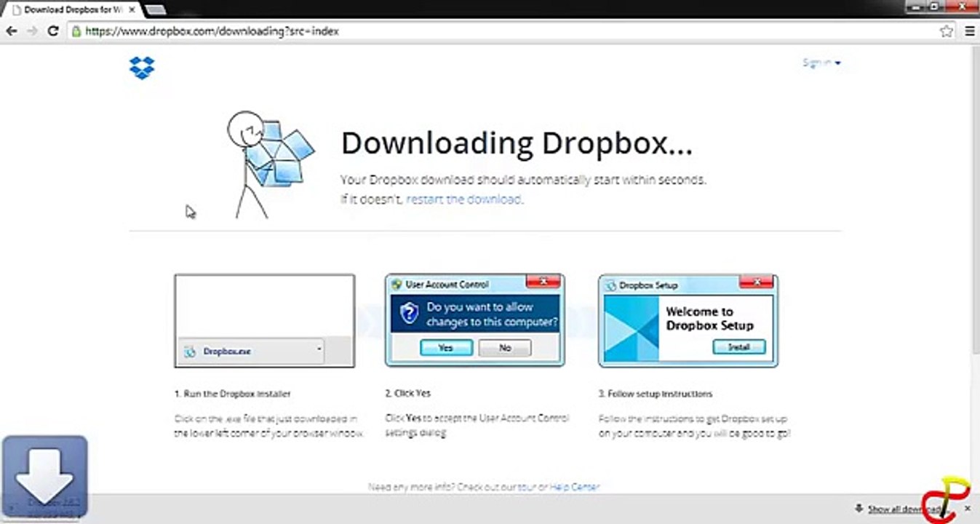Screen dimensions: 980x524
Task: Reload the page with the refresh icon
Action: coord(52,31)
